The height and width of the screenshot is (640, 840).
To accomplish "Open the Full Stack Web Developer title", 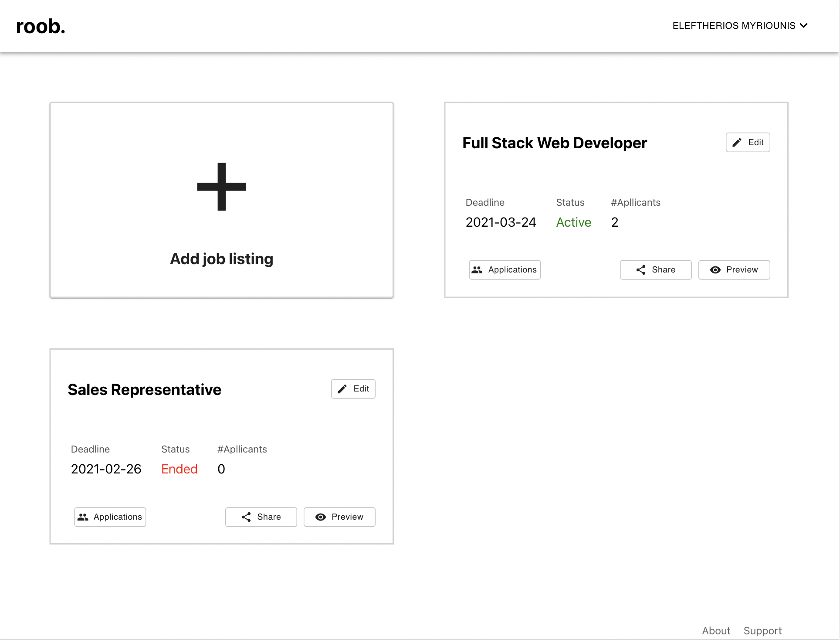I will click(x=554, y=143).
